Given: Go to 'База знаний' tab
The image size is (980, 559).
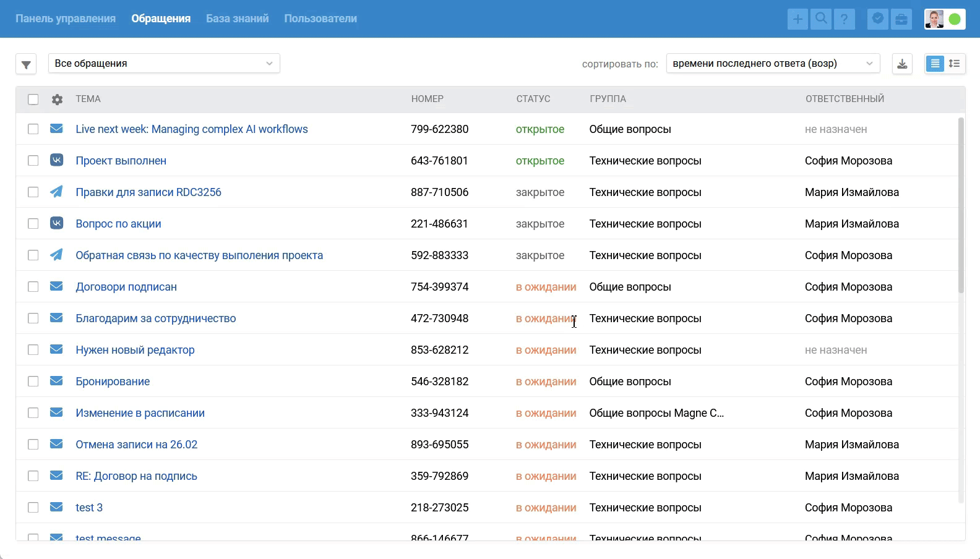Looking at the screenshot, I should (237, 19).
